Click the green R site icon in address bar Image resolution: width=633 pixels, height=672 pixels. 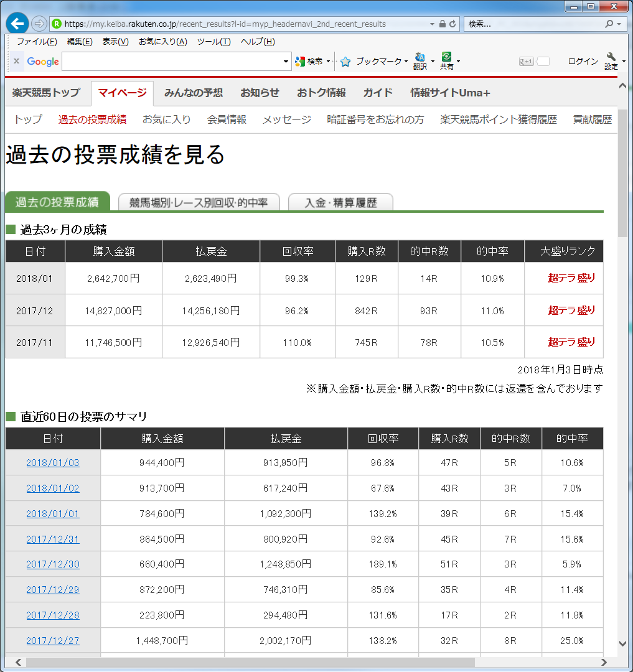coord(57,24)
